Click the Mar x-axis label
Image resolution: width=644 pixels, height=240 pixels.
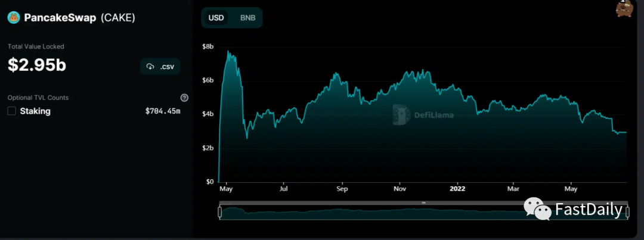(513, 189)
